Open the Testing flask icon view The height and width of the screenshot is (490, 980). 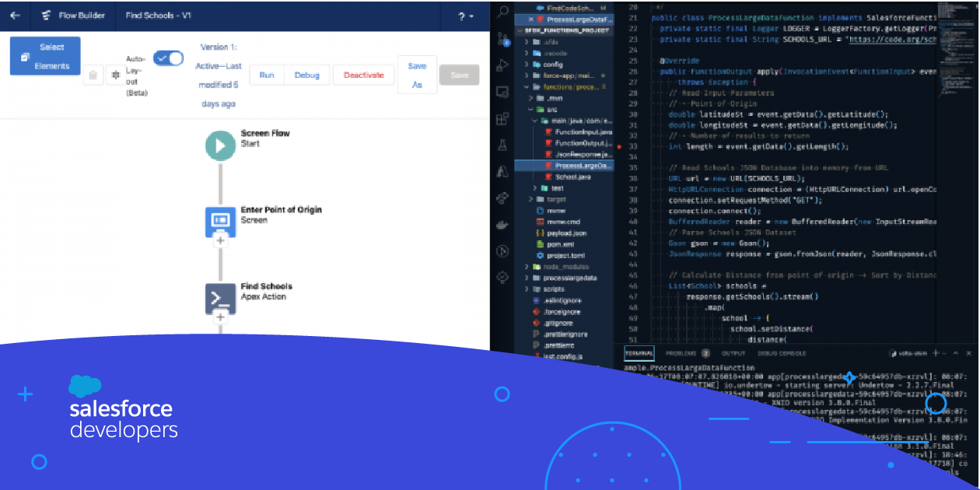click(502, 145)
